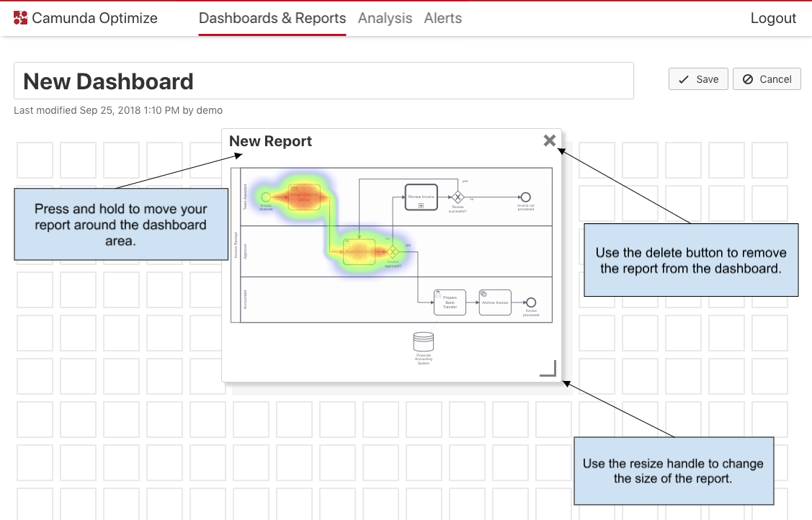Click the Approver lane label
The image size is (812, 520).
click(246, 251)
